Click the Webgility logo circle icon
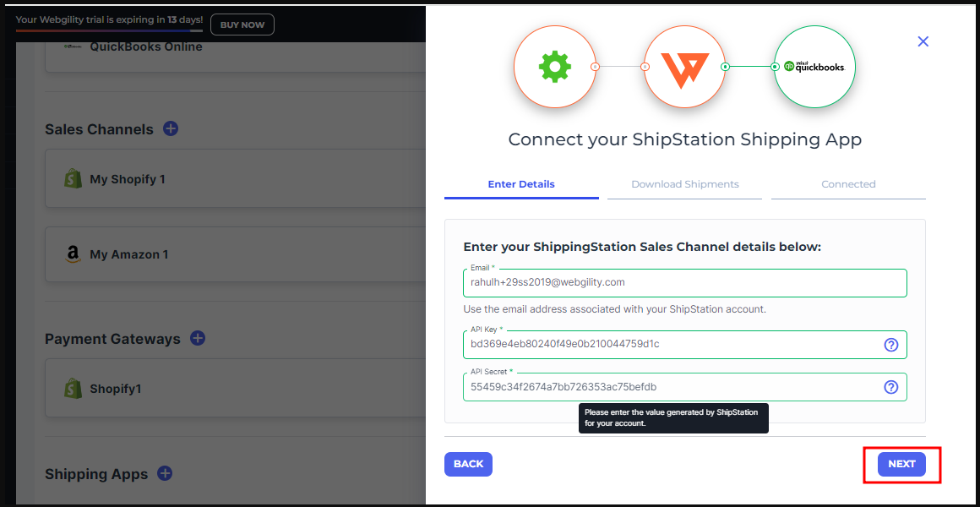980x507 pixels. tap(684, 67)
